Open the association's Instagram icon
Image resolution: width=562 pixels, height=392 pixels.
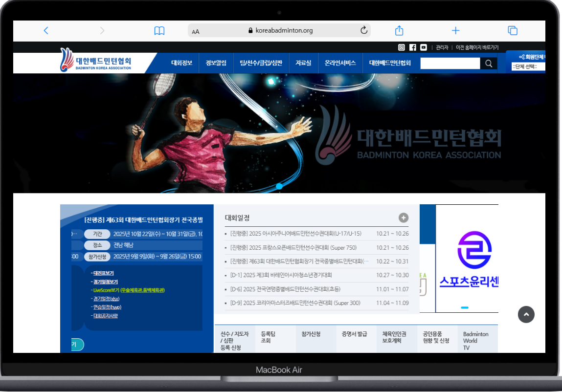pos(402,47)
